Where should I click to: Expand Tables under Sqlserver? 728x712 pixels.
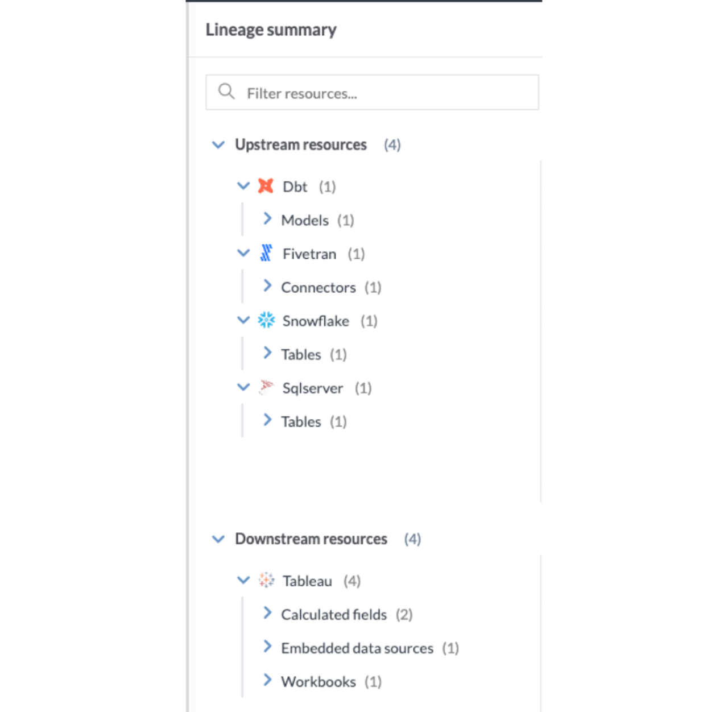267,420
